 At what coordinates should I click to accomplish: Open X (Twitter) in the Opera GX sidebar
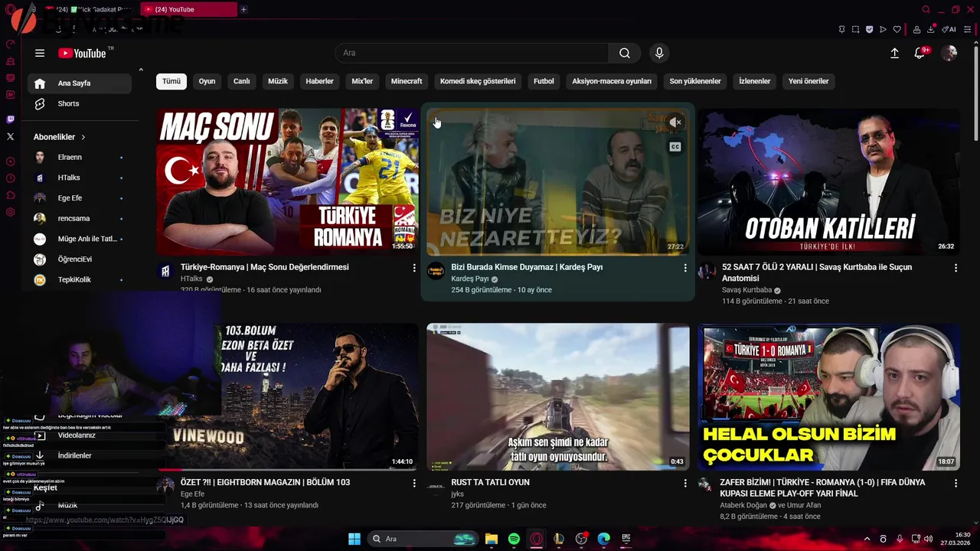point(10,136)
